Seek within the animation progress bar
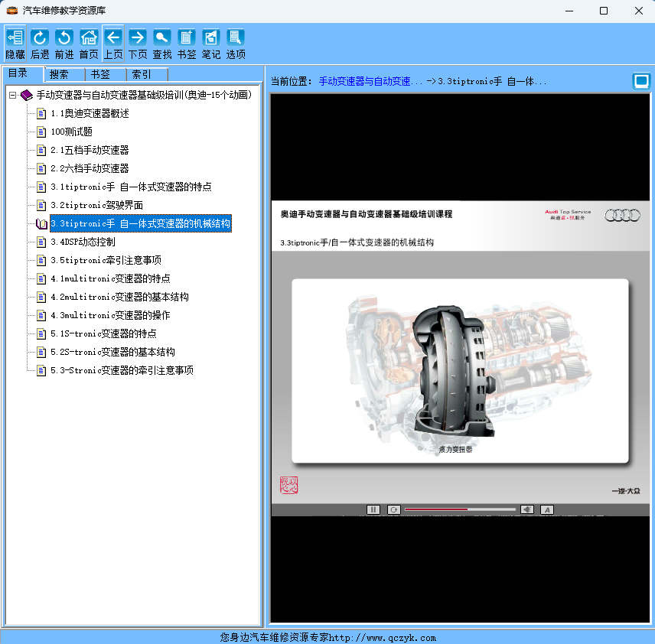Image resolution: width=655 pixels, height=644 pixels. [x=461, y=509]
